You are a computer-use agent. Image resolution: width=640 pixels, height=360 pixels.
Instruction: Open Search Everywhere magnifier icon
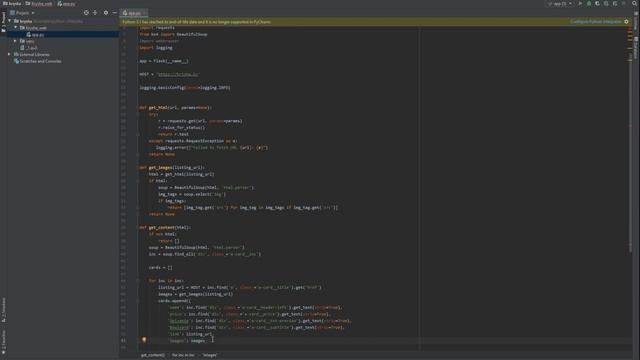click(x=635, y=4)
